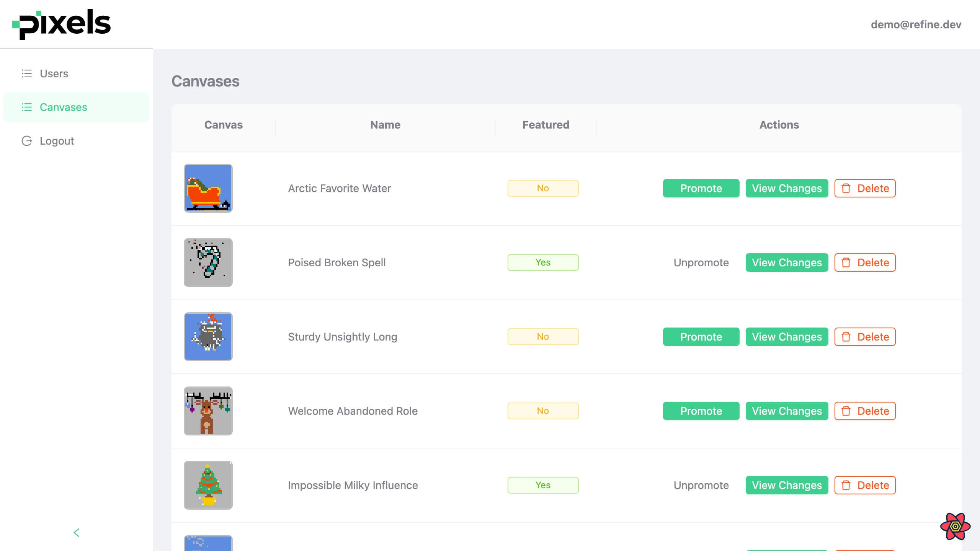Toggle featured No for Welcome Abandoned Role

(543, 411)
